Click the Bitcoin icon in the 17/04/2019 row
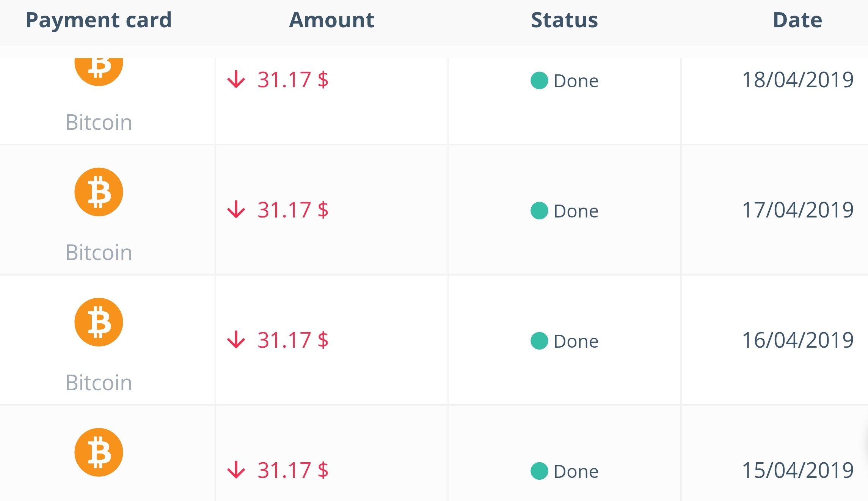868x501 pixels. pyautogui.click(x=99, y=192)
